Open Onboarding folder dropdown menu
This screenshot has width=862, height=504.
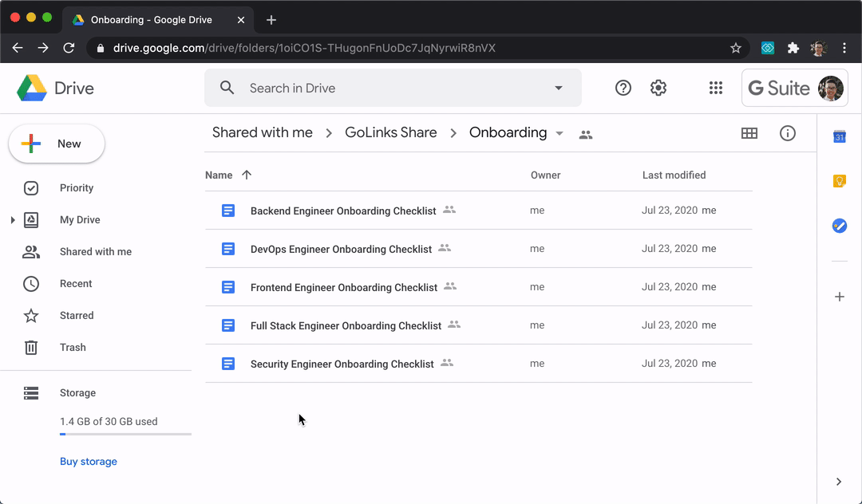[x=560, y=133]
